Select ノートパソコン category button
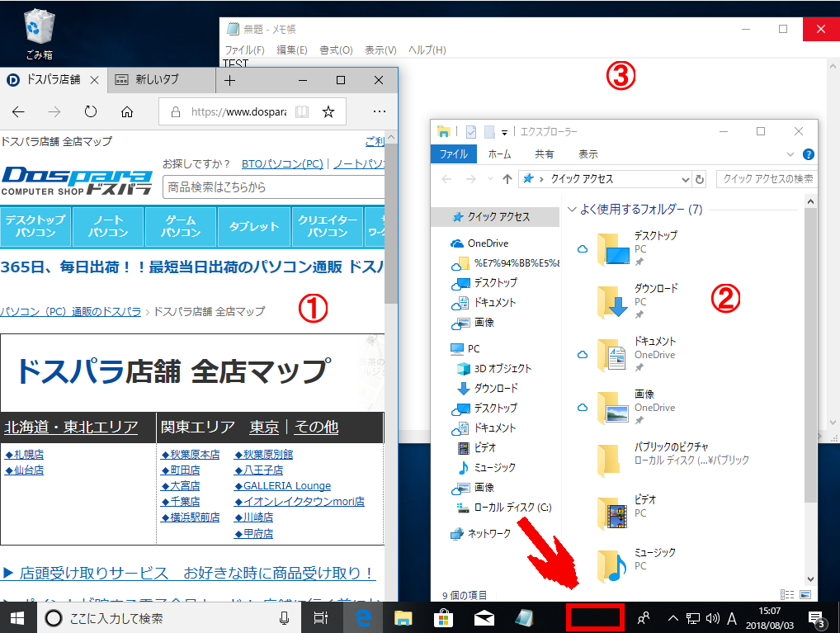840x633 pixels. (108, 226)
